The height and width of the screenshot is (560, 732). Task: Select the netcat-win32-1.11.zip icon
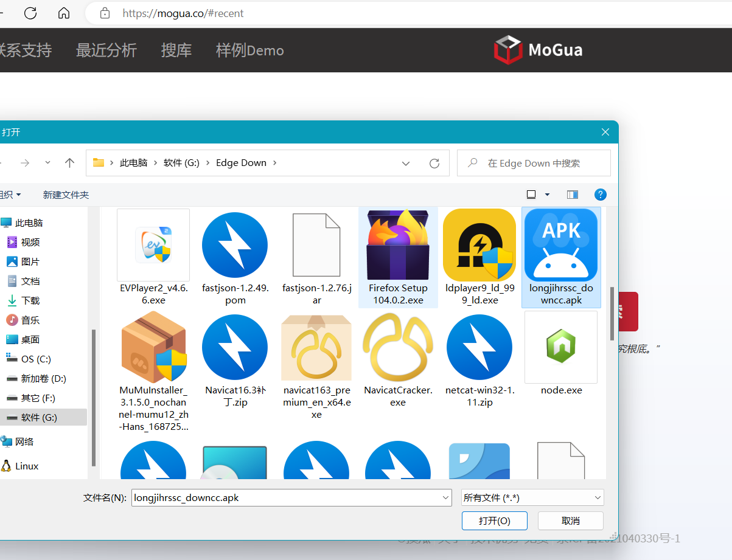click(479, 348)
